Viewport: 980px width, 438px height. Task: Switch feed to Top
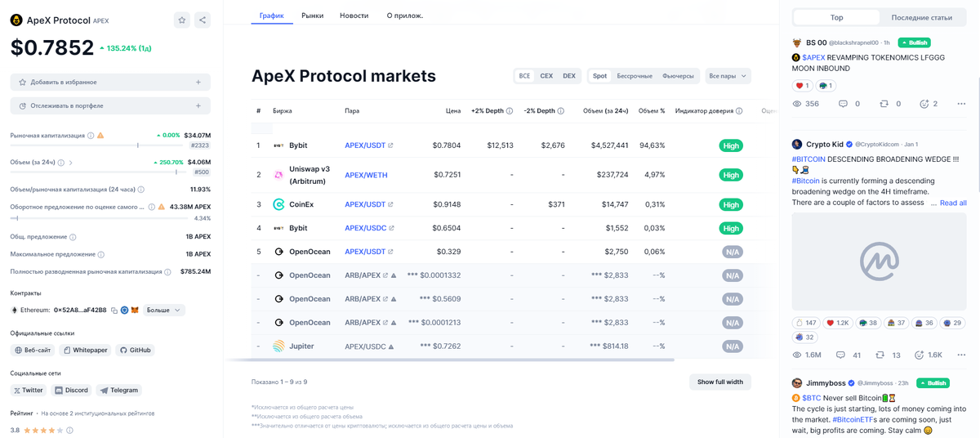point(837,17)
